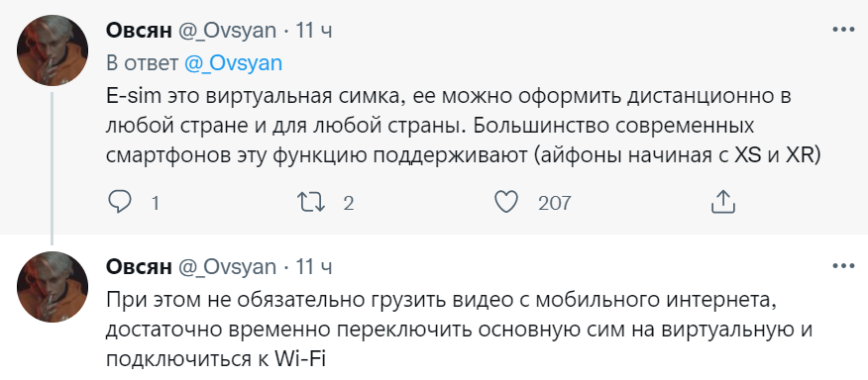The image size is (868, 380).
Task: Open author name Овсян in second tweet
Action: pyautogui.click(x=139, y=266)
